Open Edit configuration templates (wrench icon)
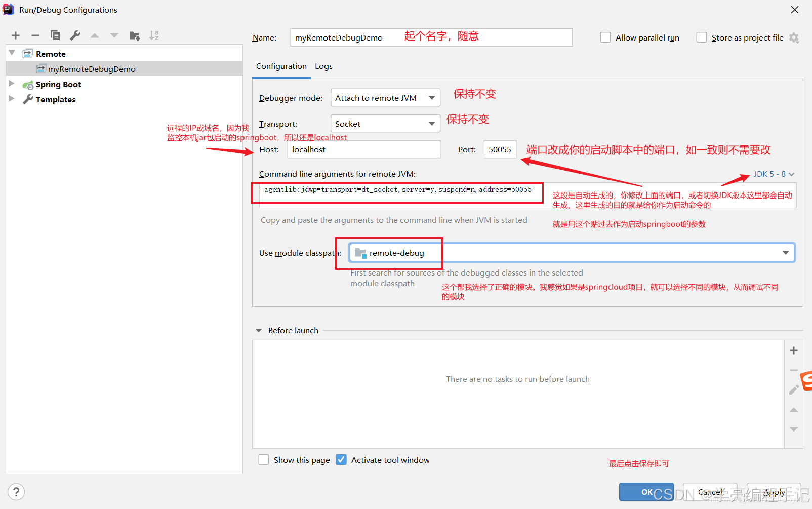Viewport: 812px width, 509px height. (x=74, y=35)
